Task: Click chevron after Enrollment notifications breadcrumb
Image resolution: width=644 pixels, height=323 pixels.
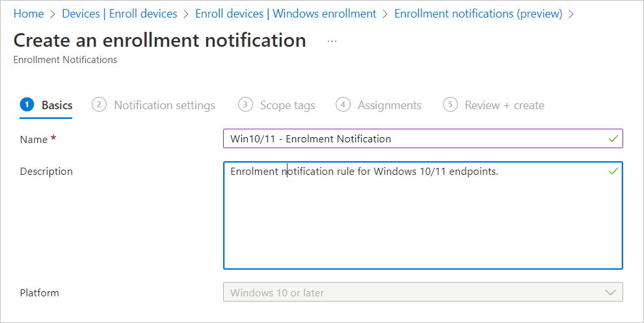Action: (x=571, y=14)
